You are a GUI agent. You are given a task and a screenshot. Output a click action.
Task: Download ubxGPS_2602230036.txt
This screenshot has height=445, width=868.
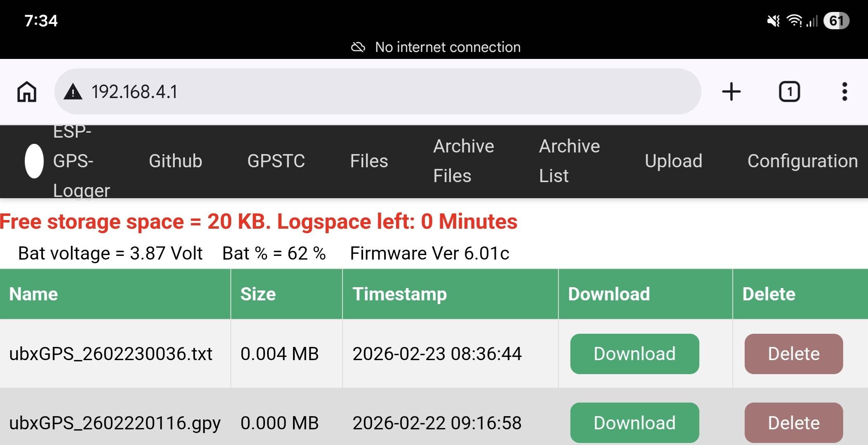pos(634,354)
